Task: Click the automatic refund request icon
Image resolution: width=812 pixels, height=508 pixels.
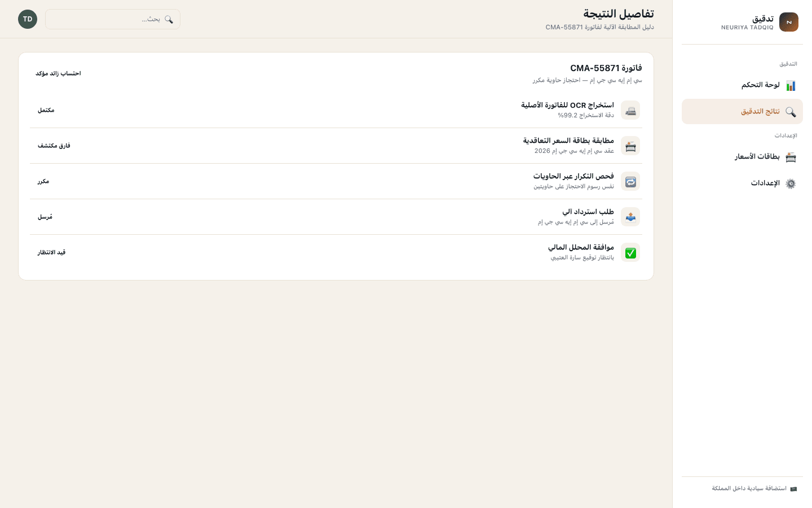Action: point(630,217)
